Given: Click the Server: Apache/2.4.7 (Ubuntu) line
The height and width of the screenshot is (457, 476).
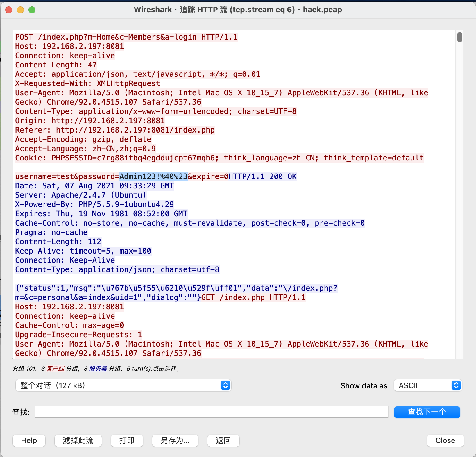Looking at the screenshot, I should tap(81, 195).
